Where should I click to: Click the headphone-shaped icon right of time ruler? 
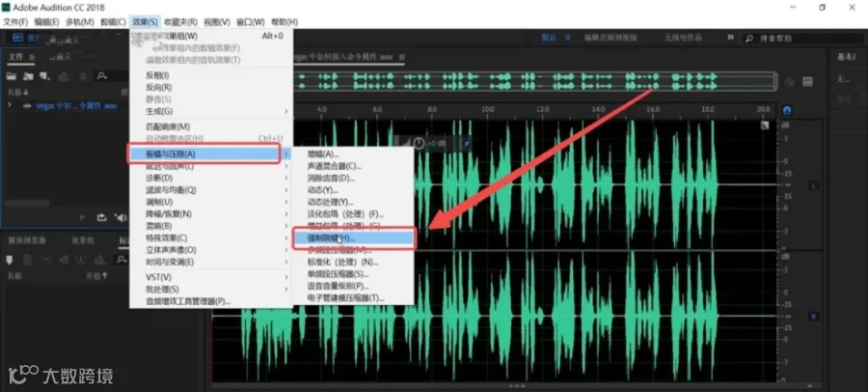pyautogui.click(x=787, y=110)
